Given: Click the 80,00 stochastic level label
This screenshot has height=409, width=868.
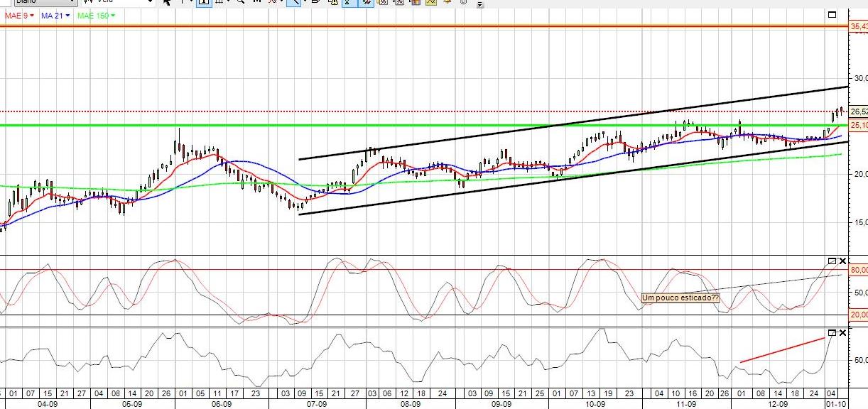Looking at the screenshot, I should (859, 270).
